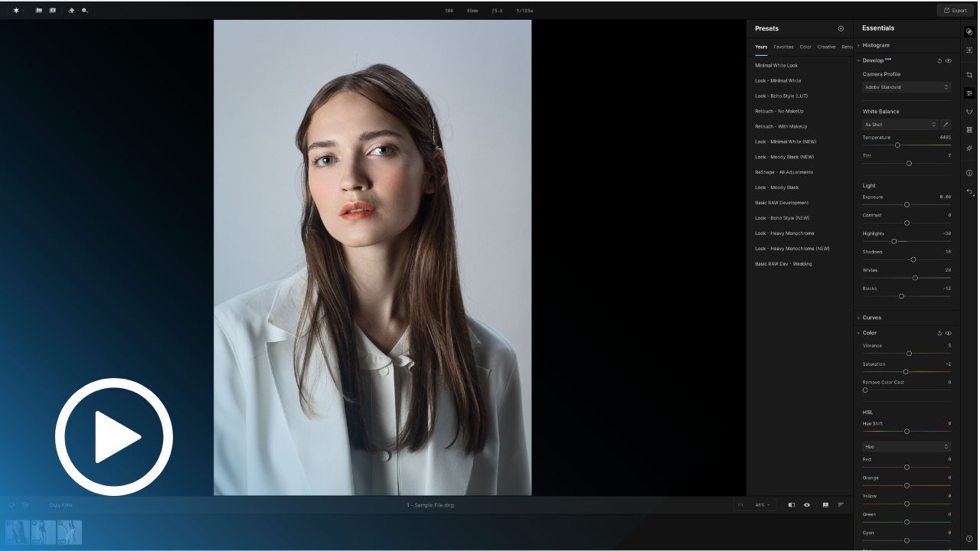Screen dimensions: 980x551
Task: Open the White Balance As Shot dropdown
Action: click(x=900, y=125)
